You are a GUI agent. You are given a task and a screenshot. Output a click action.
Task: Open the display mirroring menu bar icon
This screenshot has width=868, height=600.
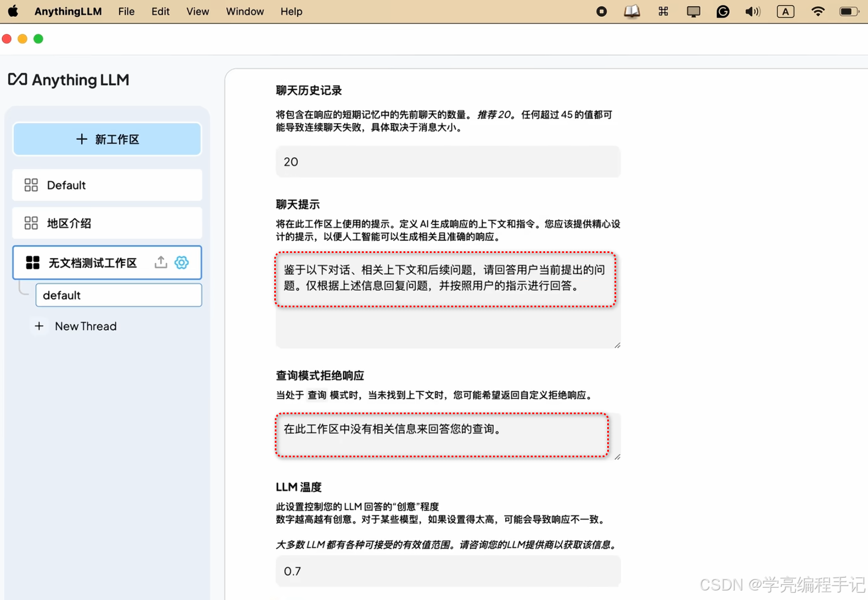pyautogui.click(x=693, y=11)
